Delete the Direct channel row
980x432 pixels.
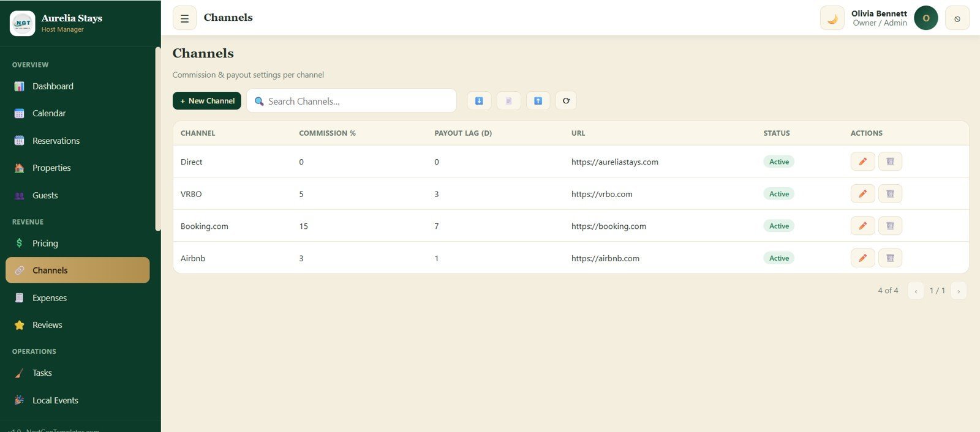[890, 162]
